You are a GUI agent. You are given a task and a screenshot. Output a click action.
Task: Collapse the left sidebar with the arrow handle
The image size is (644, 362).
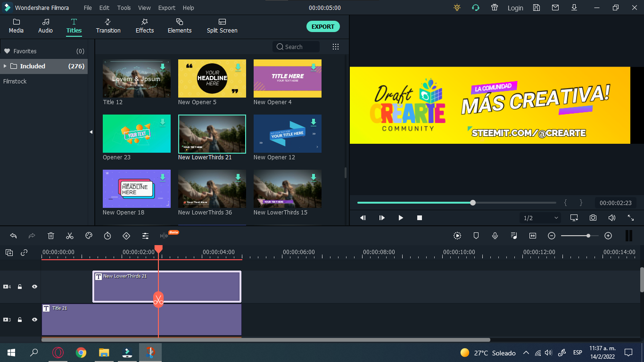(91, 132)
